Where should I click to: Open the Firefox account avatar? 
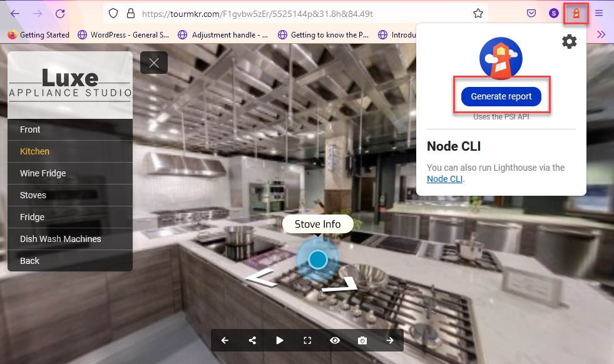[x=554, y=14]
